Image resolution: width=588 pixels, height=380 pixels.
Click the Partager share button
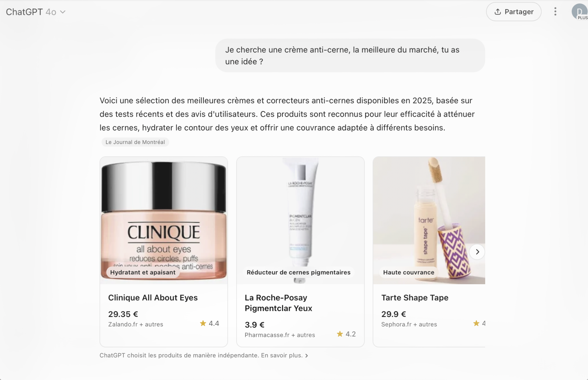tap(514, 12)
